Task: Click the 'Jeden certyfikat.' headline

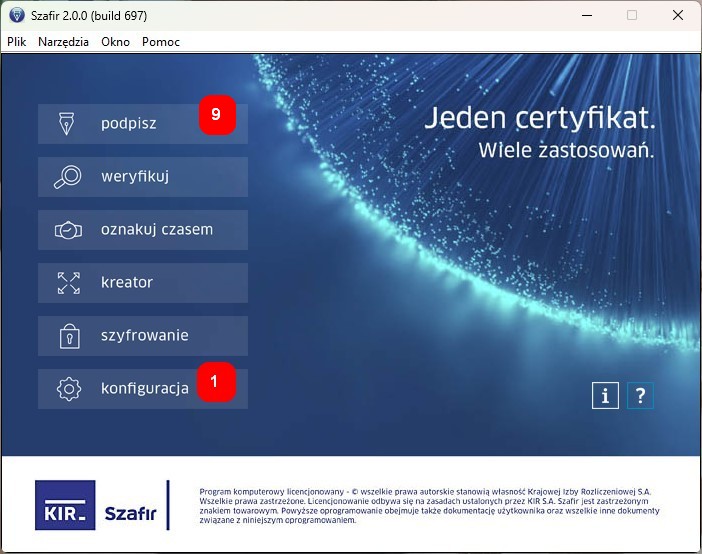Action: coord(539,118)
